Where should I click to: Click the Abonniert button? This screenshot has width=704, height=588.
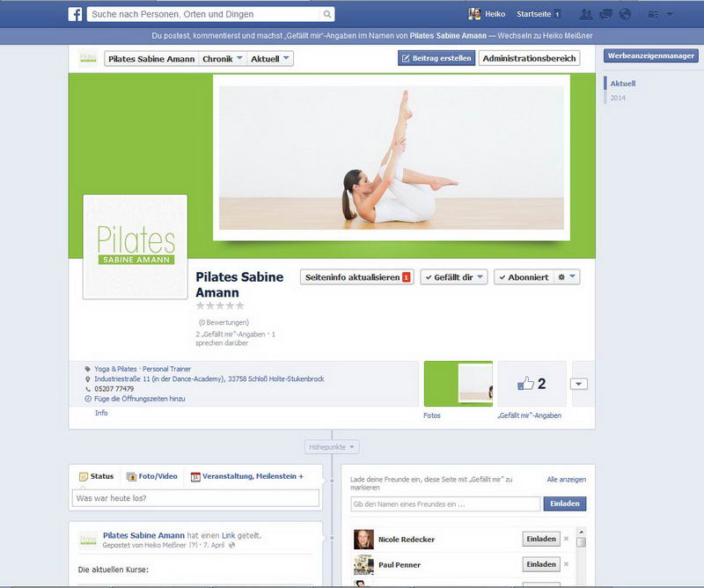[x=524, y=277]
